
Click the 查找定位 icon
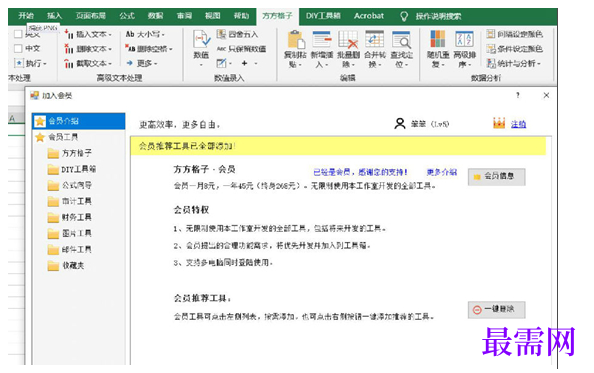point(401,40)
